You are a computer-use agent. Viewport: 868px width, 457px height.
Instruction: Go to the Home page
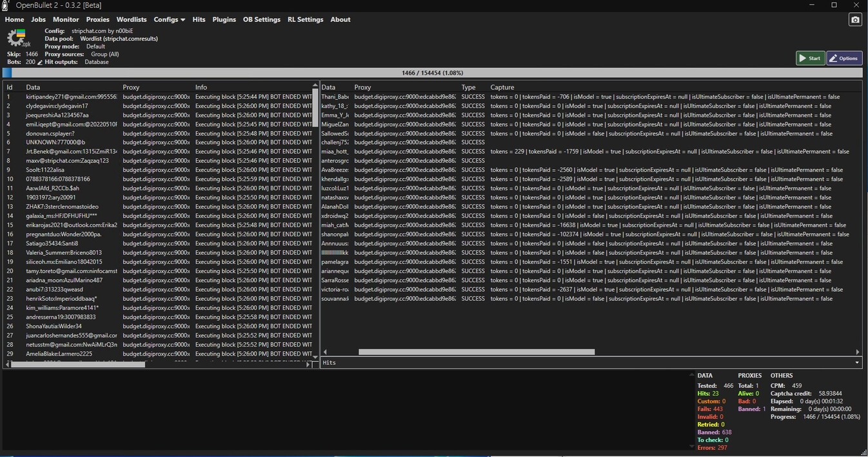tap(14, 19)
